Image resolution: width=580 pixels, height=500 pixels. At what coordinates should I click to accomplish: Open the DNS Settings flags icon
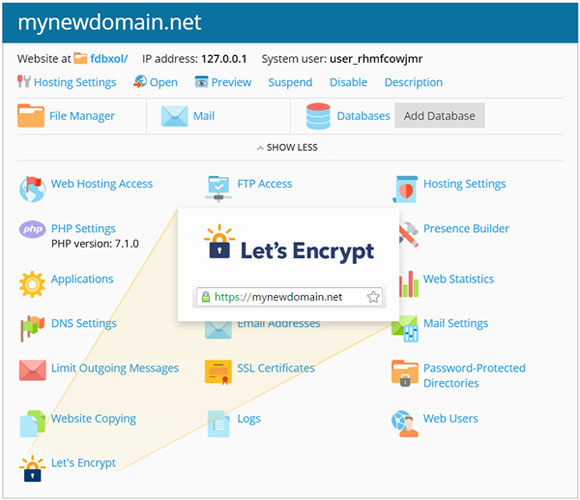coord(32,328)
